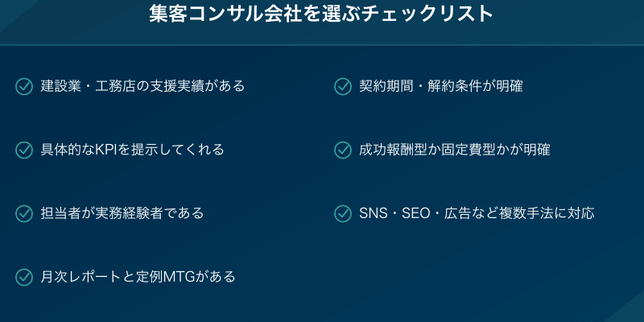
Task: Select the item text 担当者が実務経験者である
Action: point(122,213)
